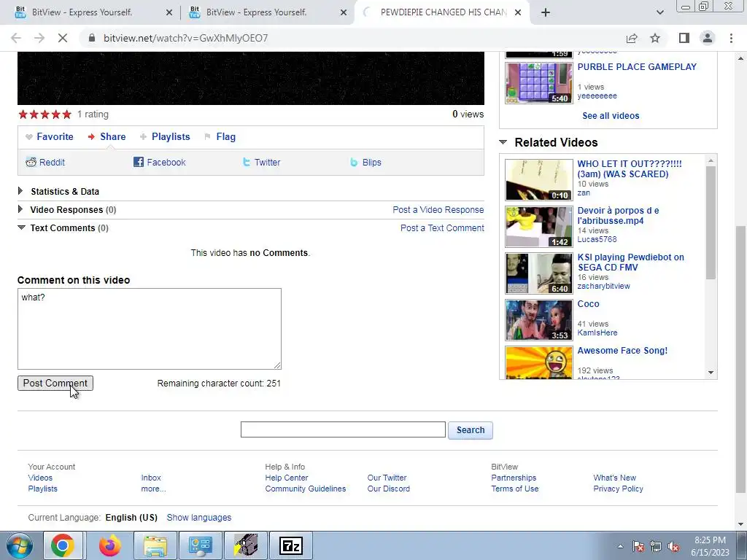Bookmark this page with the star icon

pyautogui.click(x=655, y=38)
